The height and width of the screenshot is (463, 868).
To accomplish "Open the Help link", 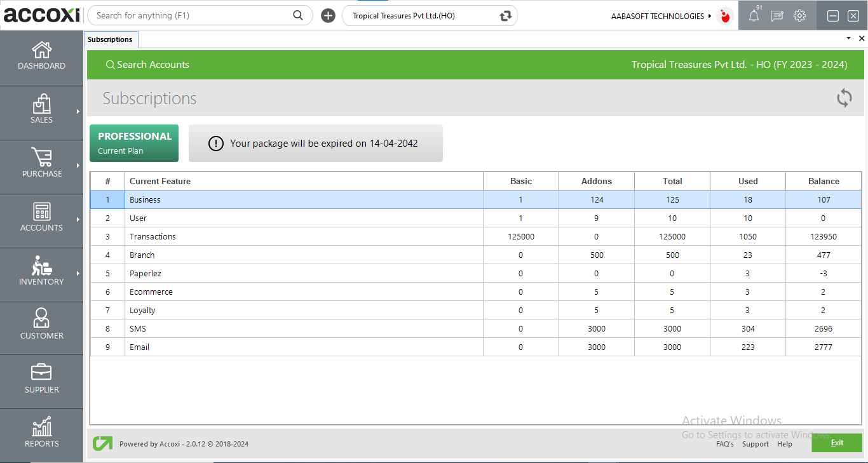I will coord(785,444).
